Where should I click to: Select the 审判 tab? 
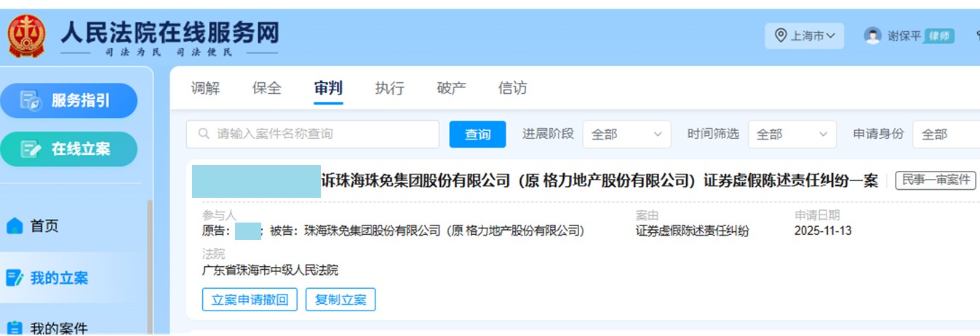[x=328, y=88]
